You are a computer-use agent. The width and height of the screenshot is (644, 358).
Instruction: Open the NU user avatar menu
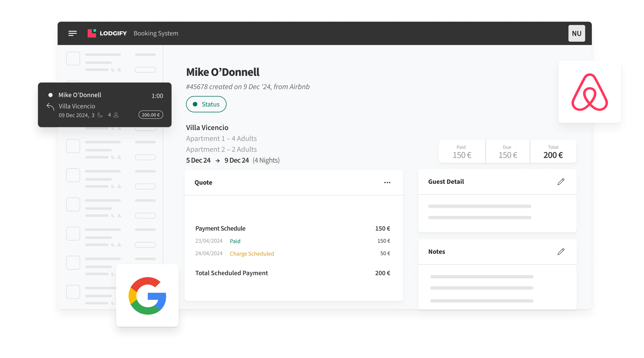(577, 33)
